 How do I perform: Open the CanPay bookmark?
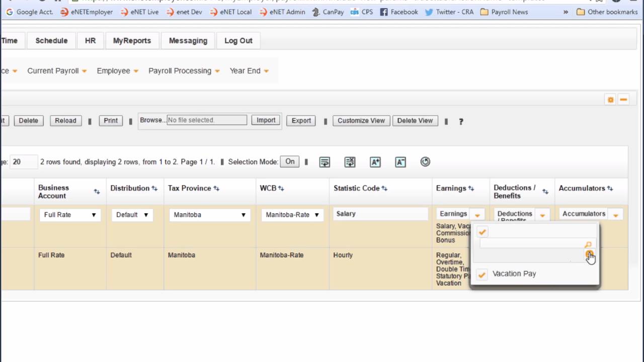pyautogui.click(x=328, y=12)
